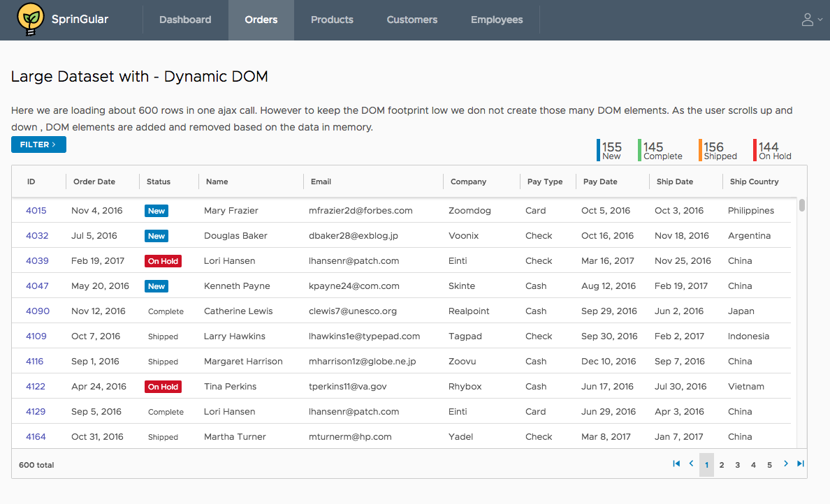Image resolution: width=830 pixels, height=504 pixels.
Task: Go to previous page arrow
Action: pos(691,464)
